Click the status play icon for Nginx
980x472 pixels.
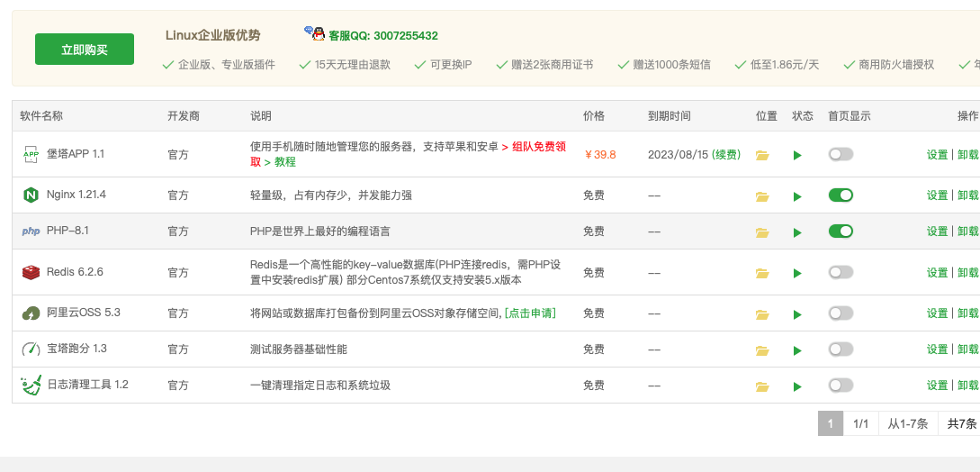tap(797, 196)
